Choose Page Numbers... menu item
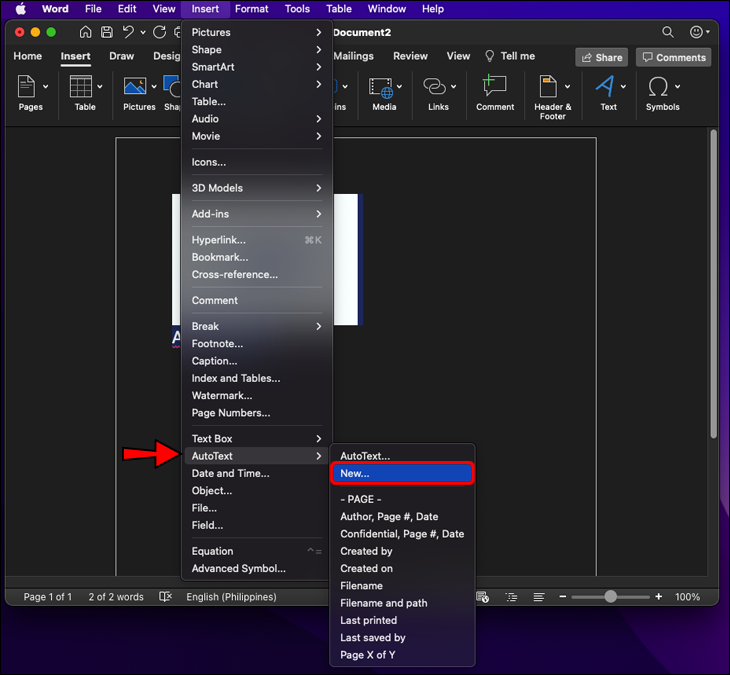 click(257, 413)
